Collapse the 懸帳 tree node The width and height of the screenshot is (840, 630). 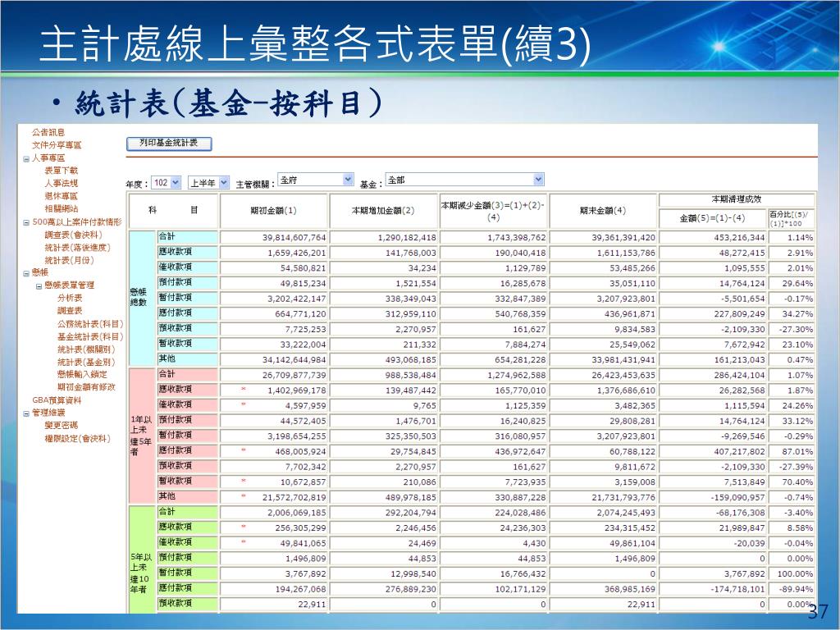point(25,273)
